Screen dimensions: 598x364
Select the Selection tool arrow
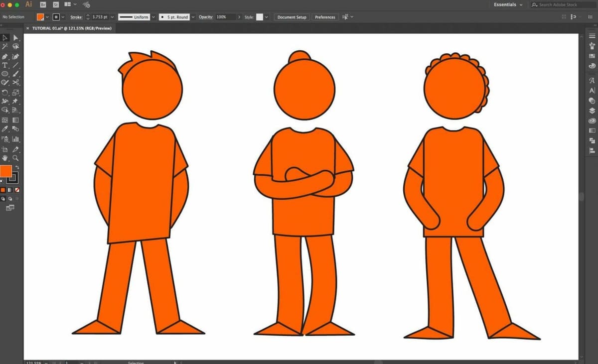(5, 38)
